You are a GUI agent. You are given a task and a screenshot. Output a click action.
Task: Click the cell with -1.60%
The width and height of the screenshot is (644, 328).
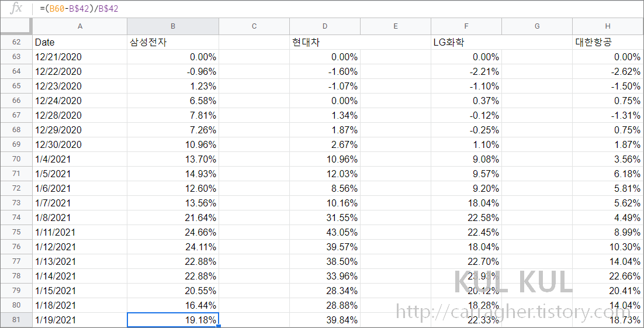tap(325, 71)
